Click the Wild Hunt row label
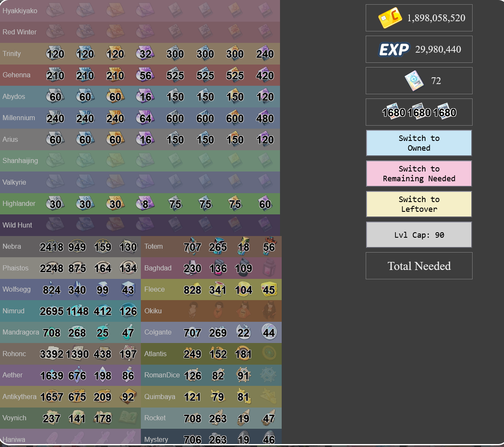The height and width of the screenshot is (447, 504). point(17,225)
